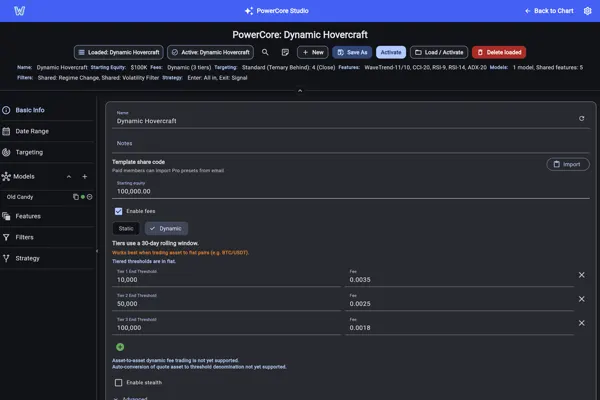Image resolution: width=600 pixels, height=400 pixels.
Task: Open Features section
Action: (x=46, y=216)
